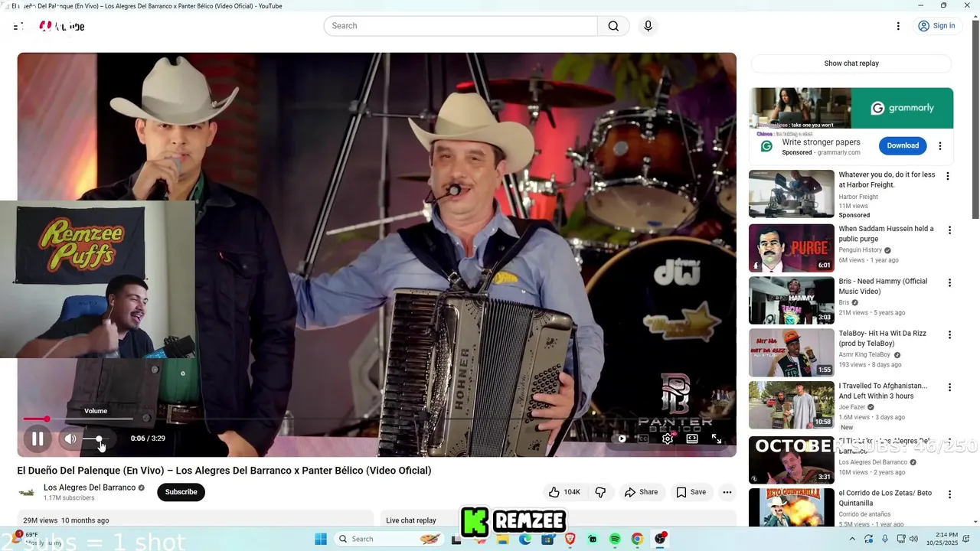Open File Explorer from taskbar
Screen dimensions: 980x551
(x=503, y=539)
